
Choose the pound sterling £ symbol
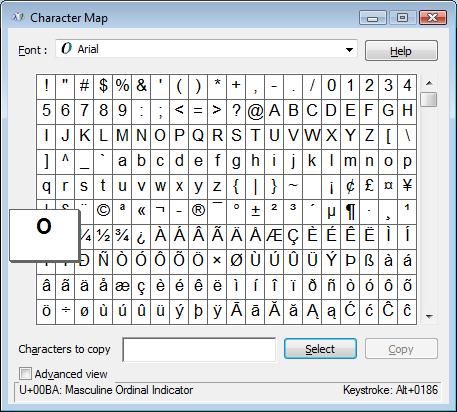[369, 187]
